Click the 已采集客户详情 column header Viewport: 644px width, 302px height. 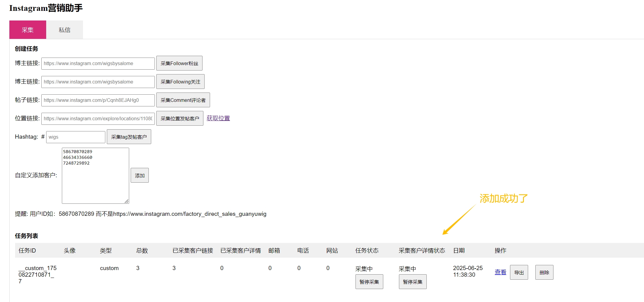241,250
